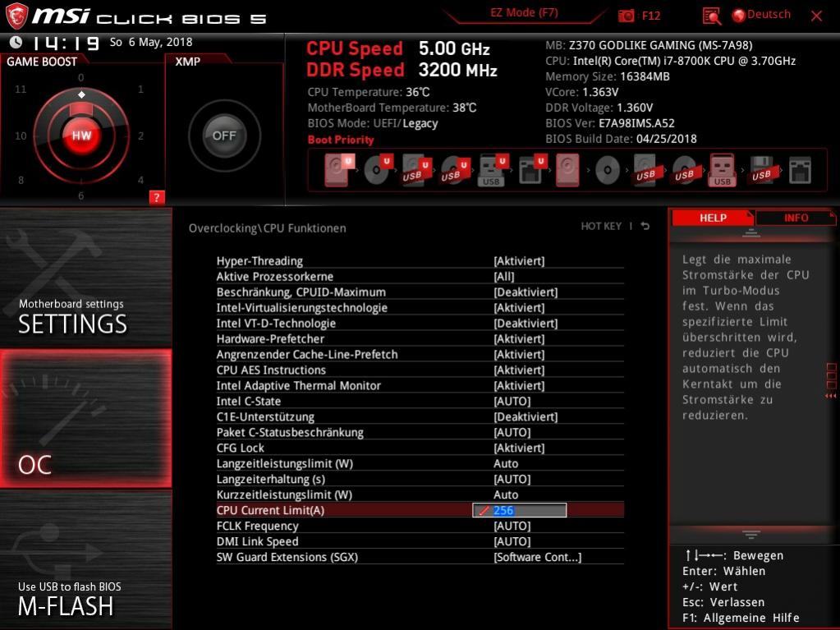The width and height of the screenshot is (840, 630).
Task: Select the UEFI CD/DVD boot device icon
Action: [x=379, y=170]
